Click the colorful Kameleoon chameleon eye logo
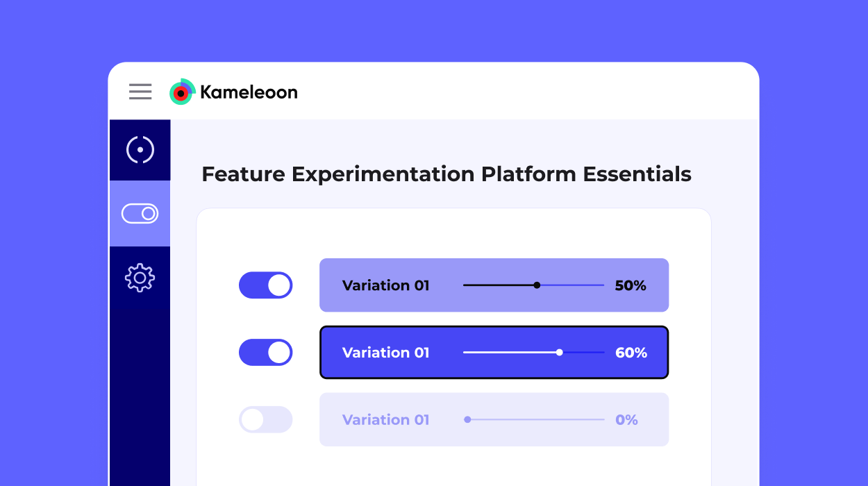868x486 pixels. coord(181,91)
